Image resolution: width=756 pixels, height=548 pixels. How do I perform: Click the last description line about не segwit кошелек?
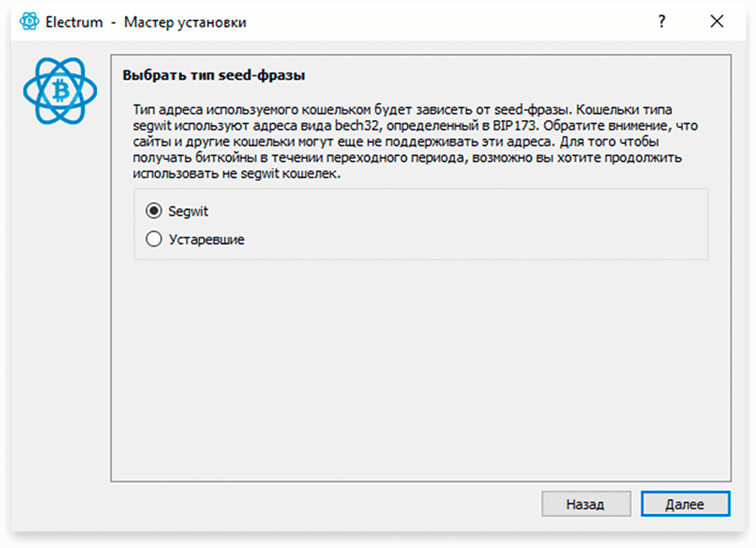tap(237, 174)
